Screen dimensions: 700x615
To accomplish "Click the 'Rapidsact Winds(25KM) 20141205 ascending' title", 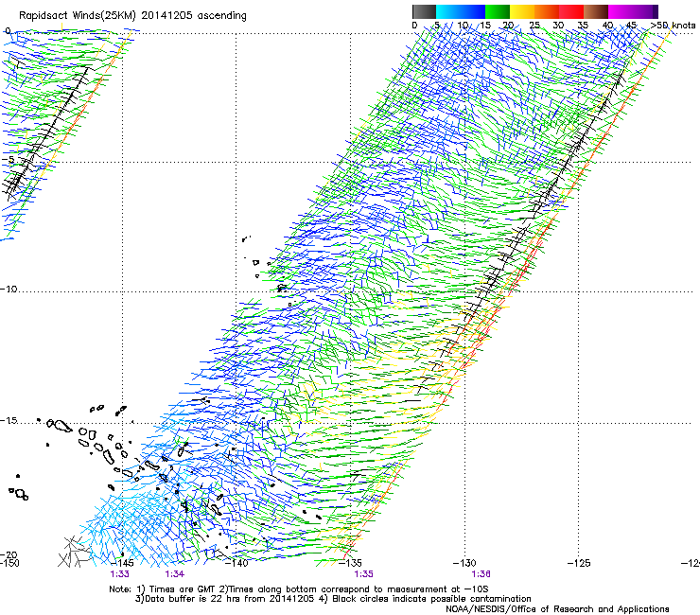I will point(132,16).
